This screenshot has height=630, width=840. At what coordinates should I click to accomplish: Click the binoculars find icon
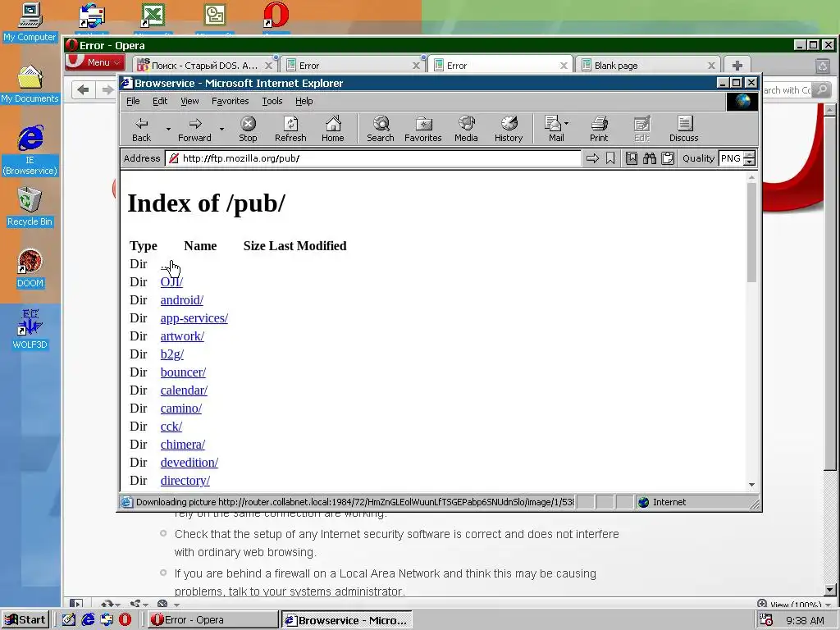pos(650,158)
